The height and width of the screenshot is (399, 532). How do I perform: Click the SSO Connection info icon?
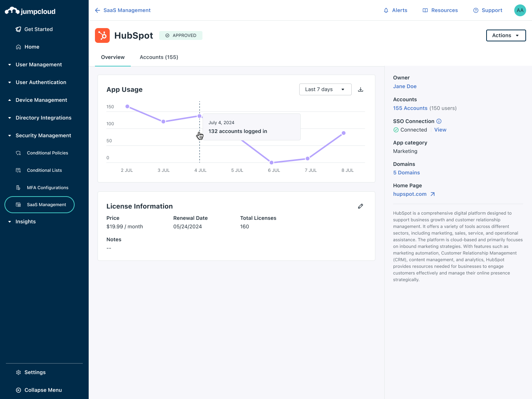(439, 121)
